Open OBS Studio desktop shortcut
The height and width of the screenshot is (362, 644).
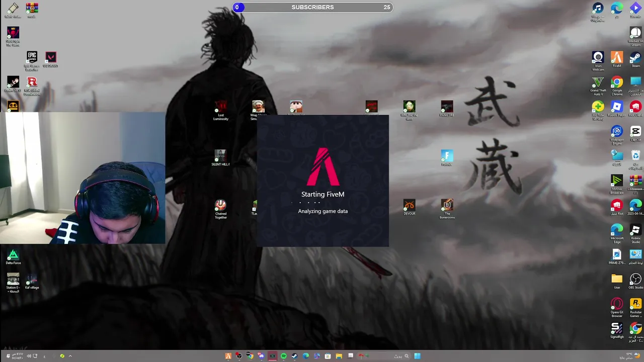click(635, 281)
